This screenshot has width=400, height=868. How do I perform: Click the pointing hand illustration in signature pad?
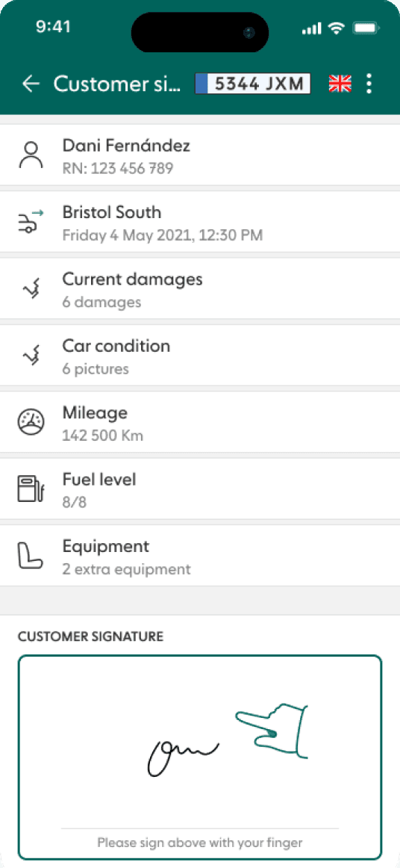click(272, 731)
